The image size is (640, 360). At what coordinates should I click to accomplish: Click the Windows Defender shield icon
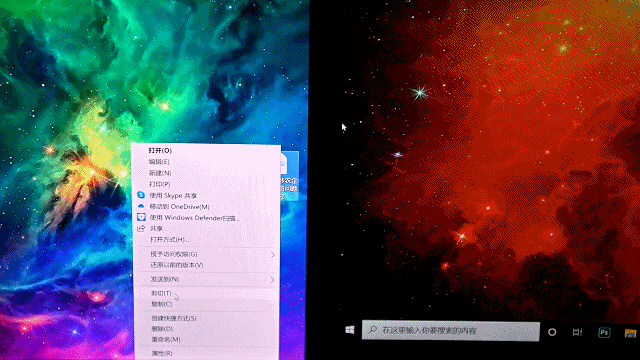click(141, 217)
